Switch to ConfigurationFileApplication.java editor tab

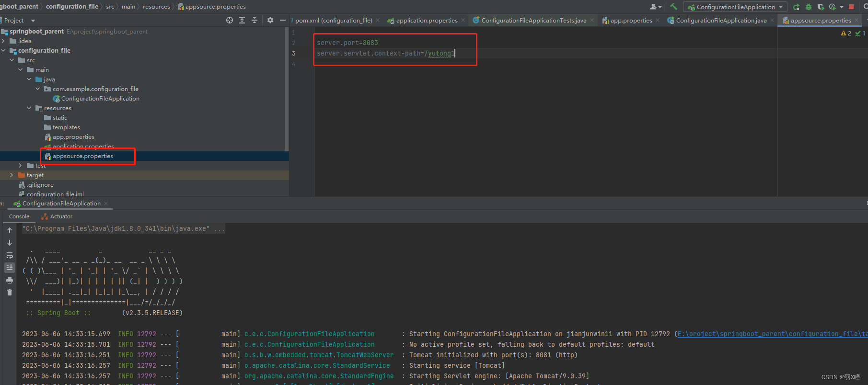[717, 20]
